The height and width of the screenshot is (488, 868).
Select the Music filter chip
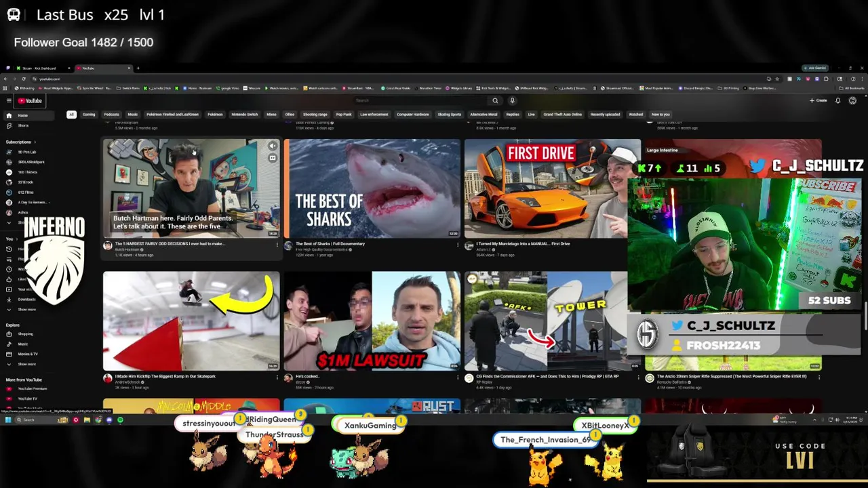[133, 115]
